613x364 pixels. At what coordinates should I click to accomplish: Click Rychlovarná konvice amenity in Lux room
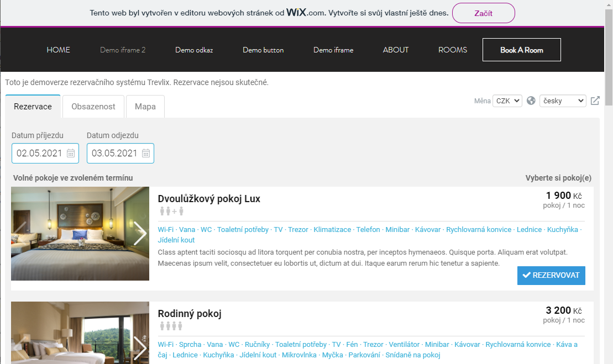tap(479, 230)
